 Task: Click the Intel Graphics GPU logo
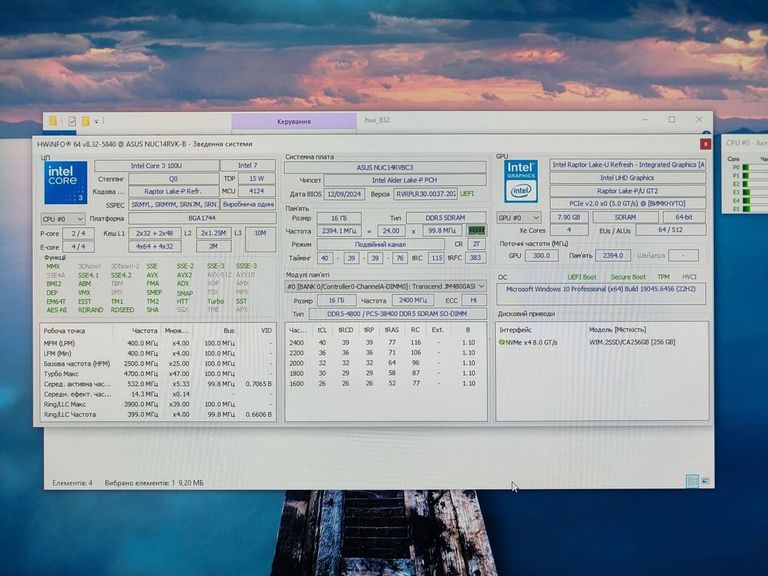(x=520, y=181)
